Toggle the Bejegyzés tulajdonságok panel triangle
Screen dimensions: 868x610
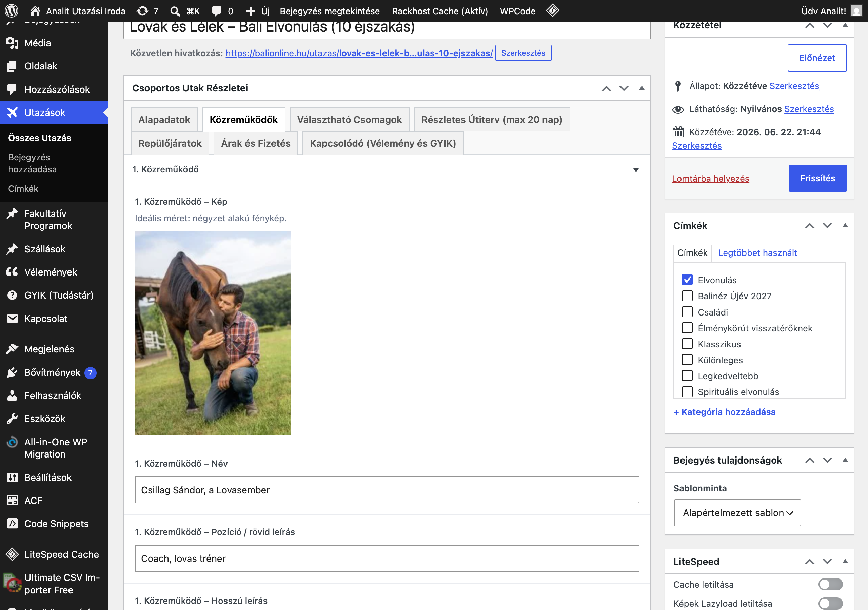(x=845, y=460)
